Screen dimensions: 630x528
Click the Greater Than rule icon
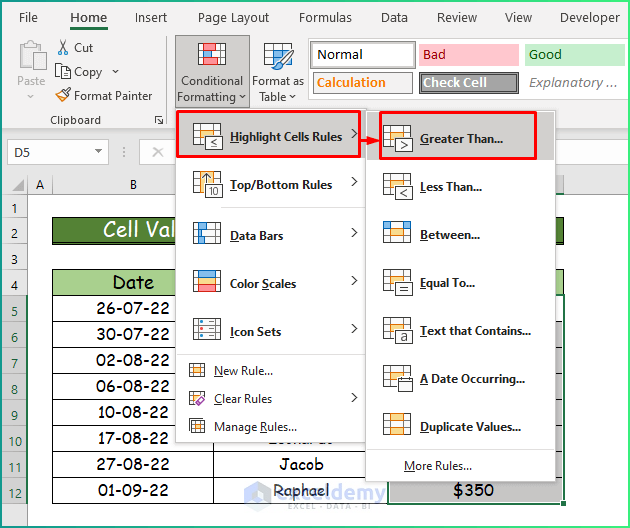397,138
